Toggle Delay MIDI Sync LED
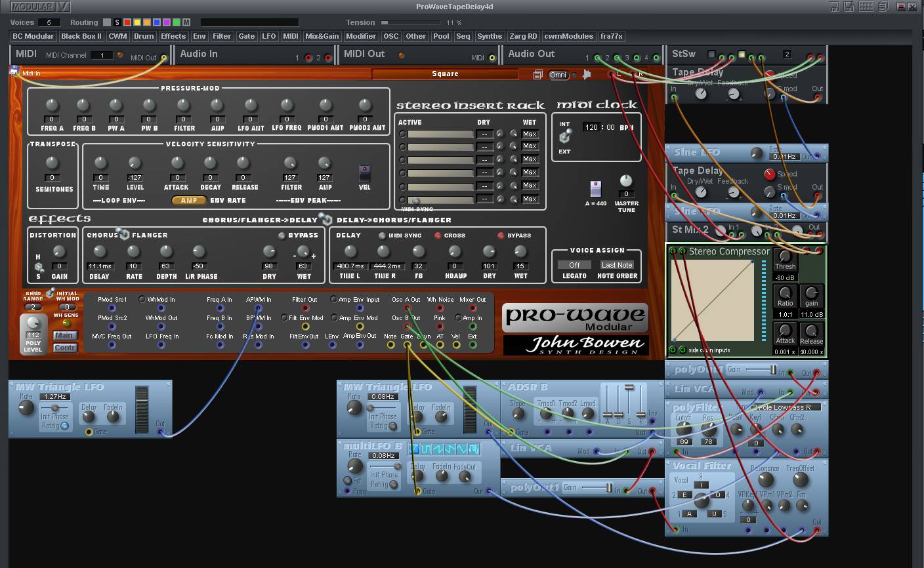The width and height of the screenshot is (924, 568). click(x=382, y=235)
